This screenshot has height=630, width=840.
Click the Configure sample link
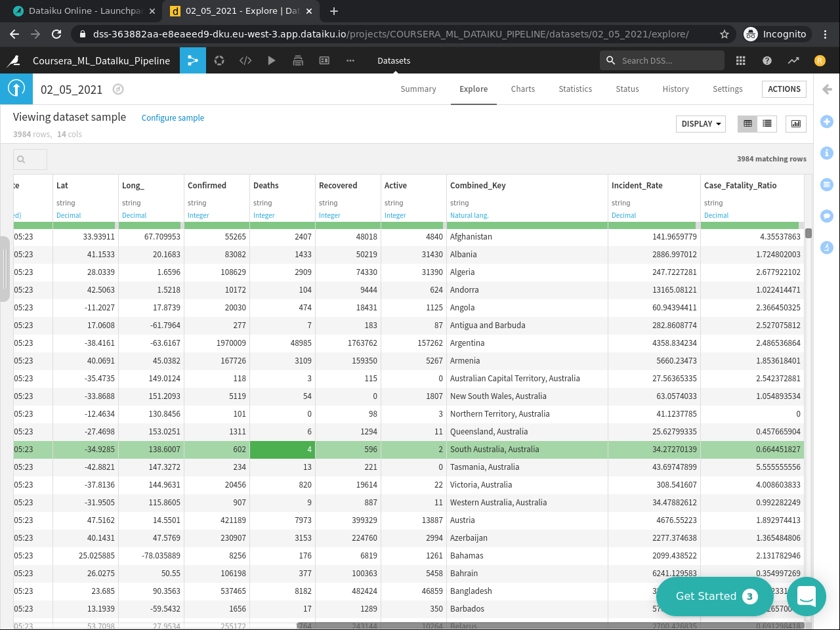(173, 118)
